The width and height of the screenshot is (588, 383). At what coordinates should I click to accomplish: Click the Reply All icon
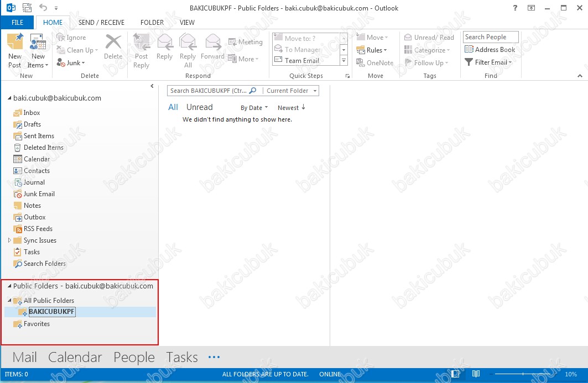coord(188,51)
